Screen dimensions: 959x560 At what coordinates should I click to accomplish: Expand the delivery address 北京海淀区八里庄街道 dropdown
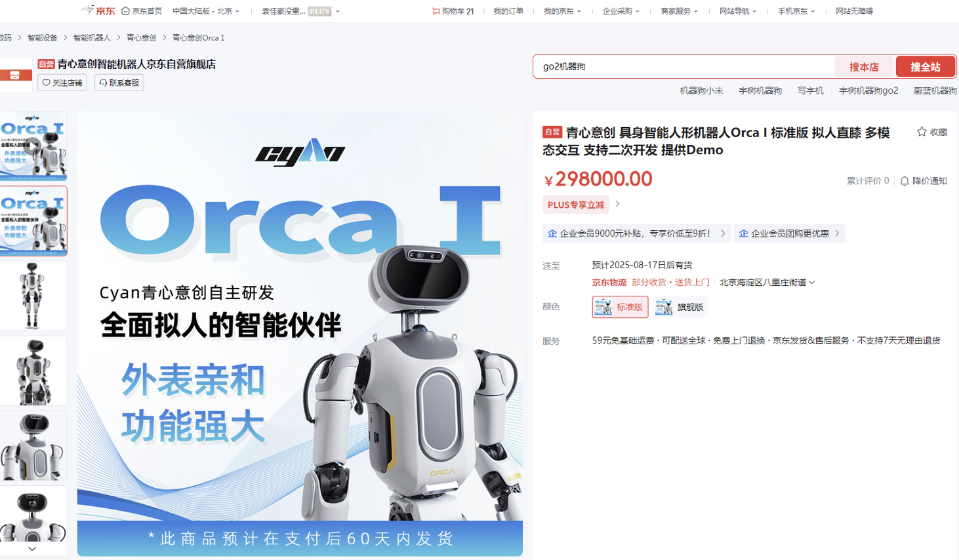click(x=767, y=283)
